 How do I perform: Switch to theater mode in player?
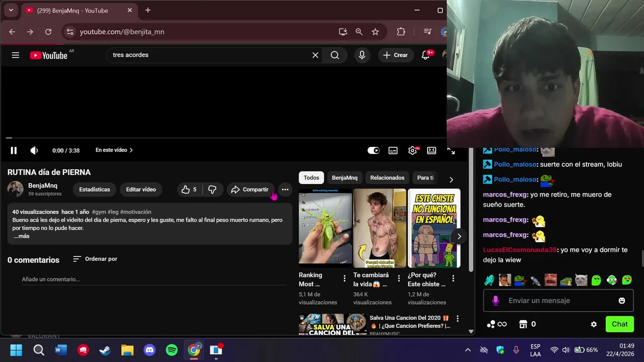(432, 150)
